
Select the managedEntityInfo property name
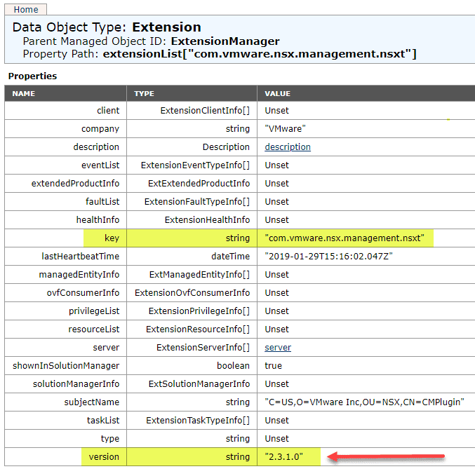79,274
